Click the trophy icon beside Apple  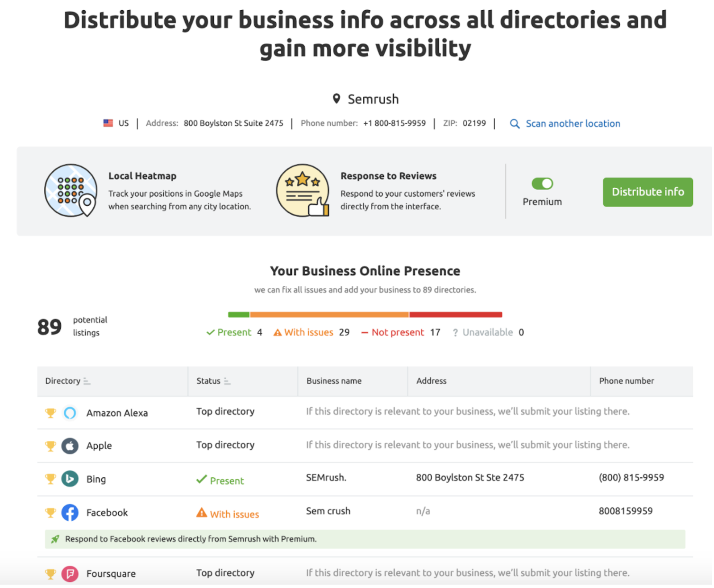click(x=50, y=446)
